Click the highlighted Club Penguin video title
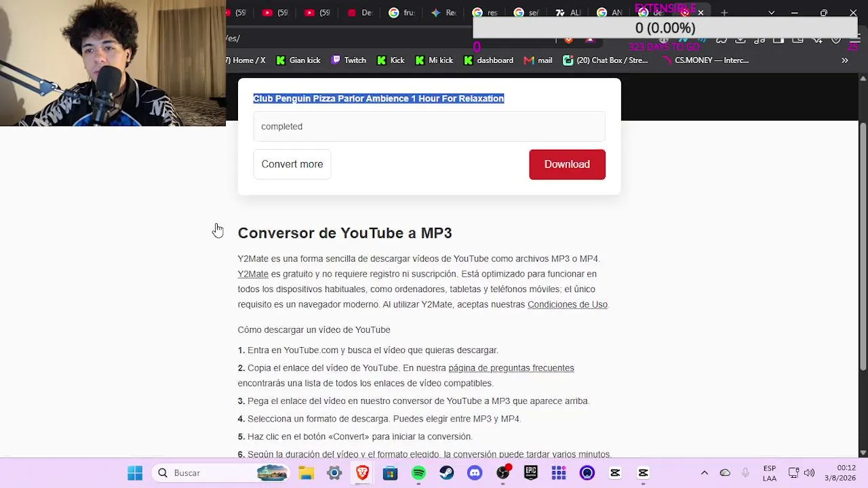 pyautogui.click(x=378, y=98)
